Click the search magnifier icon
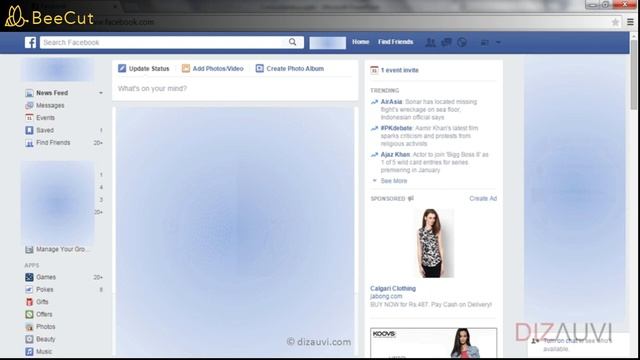 pos(293,42)
